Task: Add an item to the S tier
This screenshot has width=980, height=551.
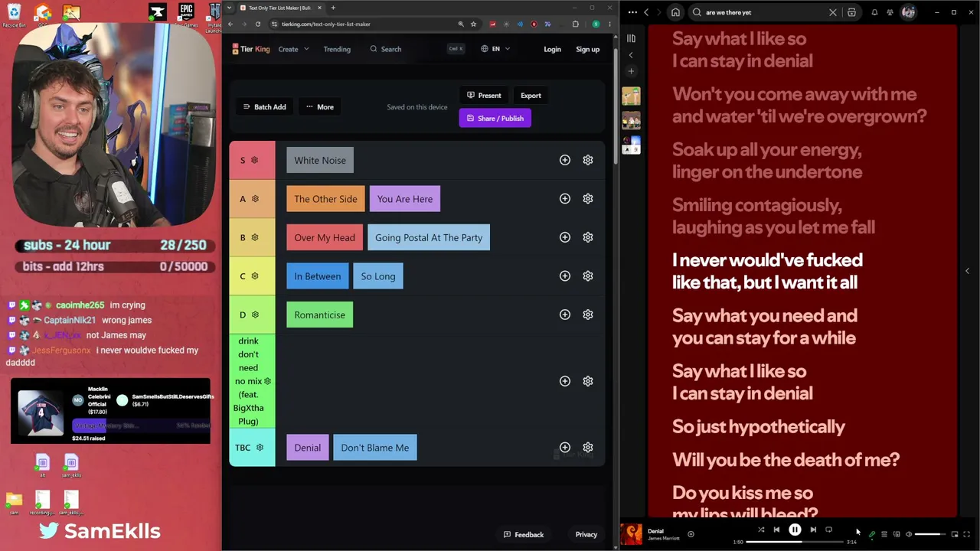Action: pyautogui.click(x=565, y=160)
